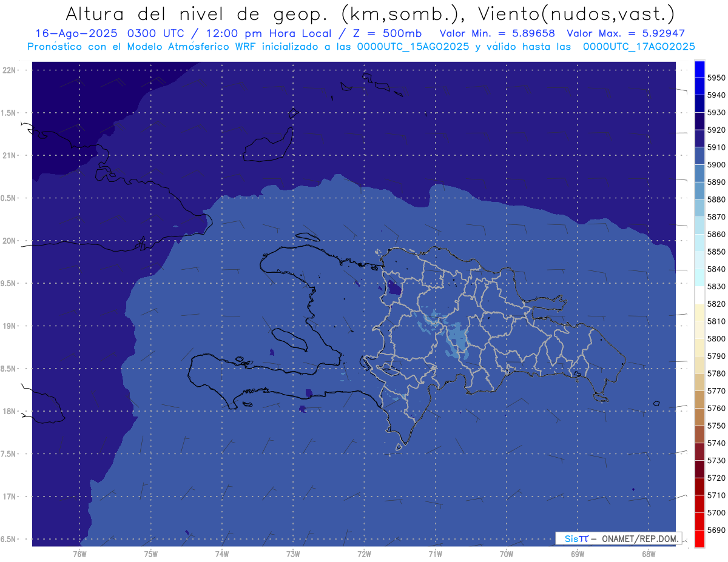Click the '17N' latitude label

pyautogui.click(x=9, y=497)
